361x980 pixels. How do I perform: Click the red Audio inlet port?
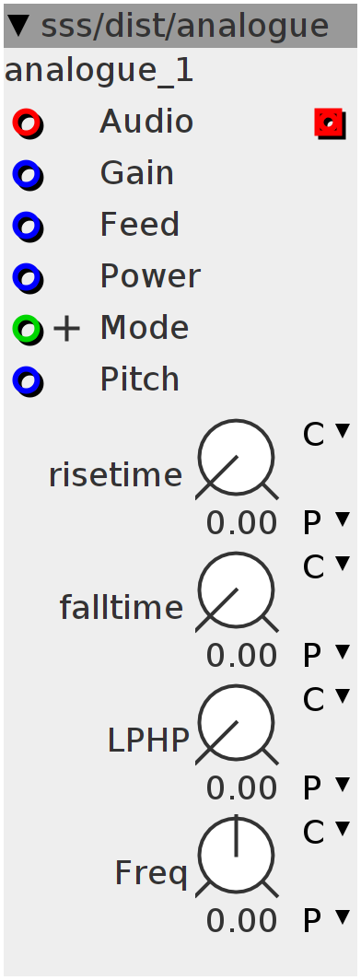[28, 123]
